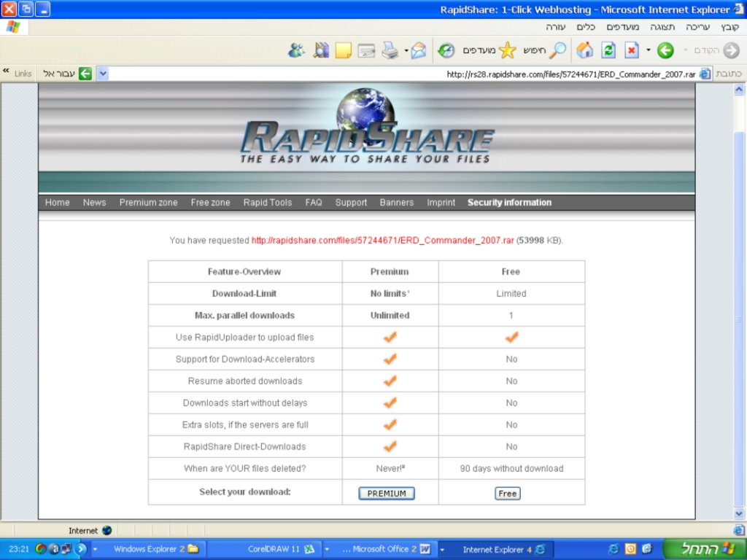This screenshot has height=560, width=747.
Task: Show hidden tray icons chevron
Action: (80, 549)
